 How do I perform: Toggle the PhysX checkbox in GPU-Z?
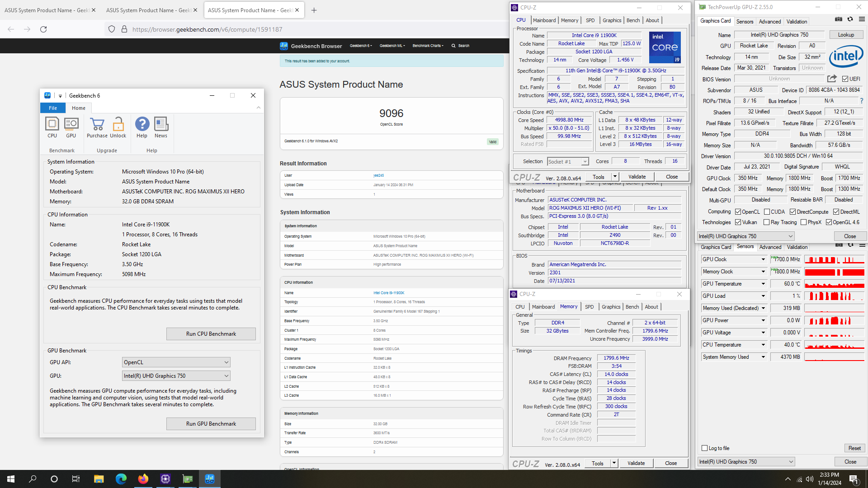click(x=803, y=222)
